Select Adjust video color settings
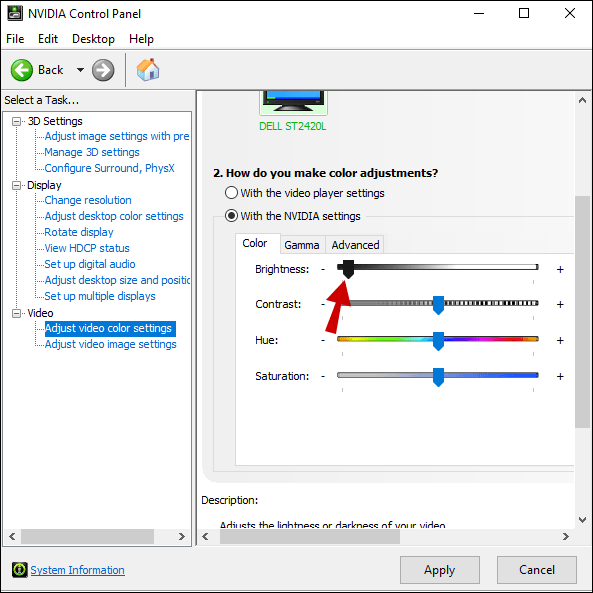 [x=110, y=328]
